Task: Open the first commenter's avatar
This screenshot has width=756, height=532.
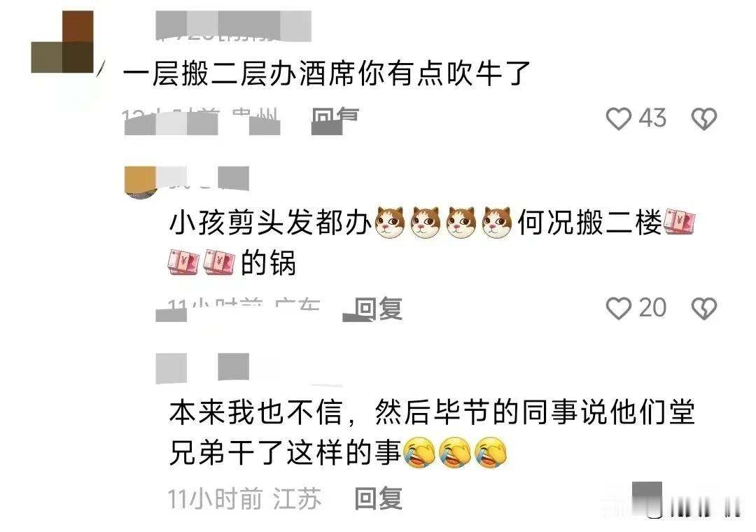Action: [63, 42]
